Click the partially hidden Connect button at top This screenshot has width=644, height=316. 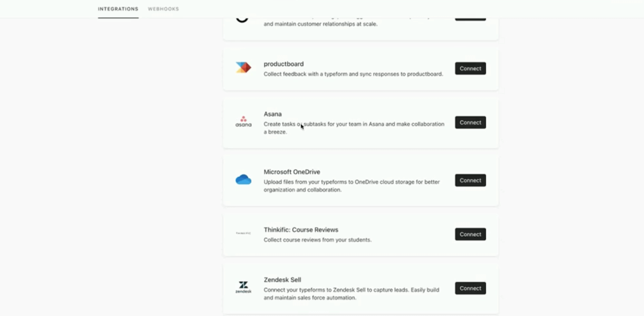(x=470, y=19)
